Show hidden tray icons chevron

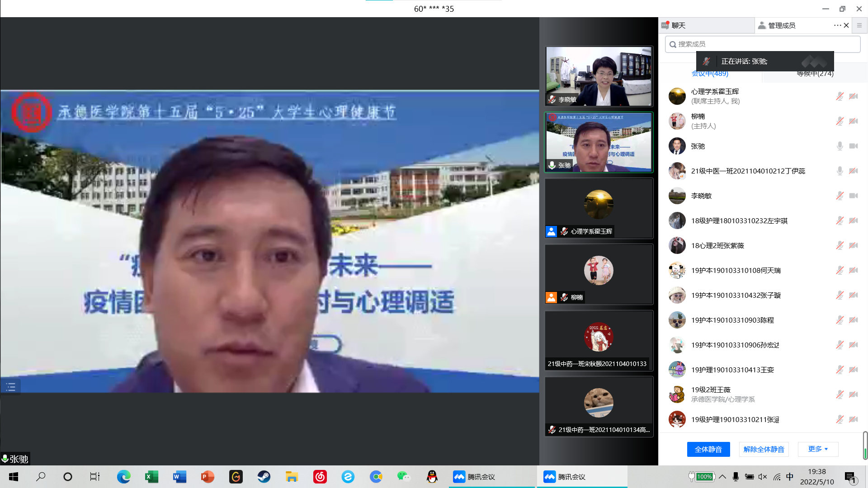[x=722, y=477]
